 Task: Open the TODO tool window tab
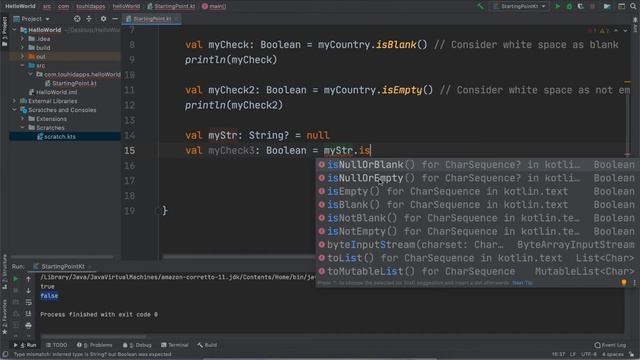pyautogui.click(x=57, y=345)
